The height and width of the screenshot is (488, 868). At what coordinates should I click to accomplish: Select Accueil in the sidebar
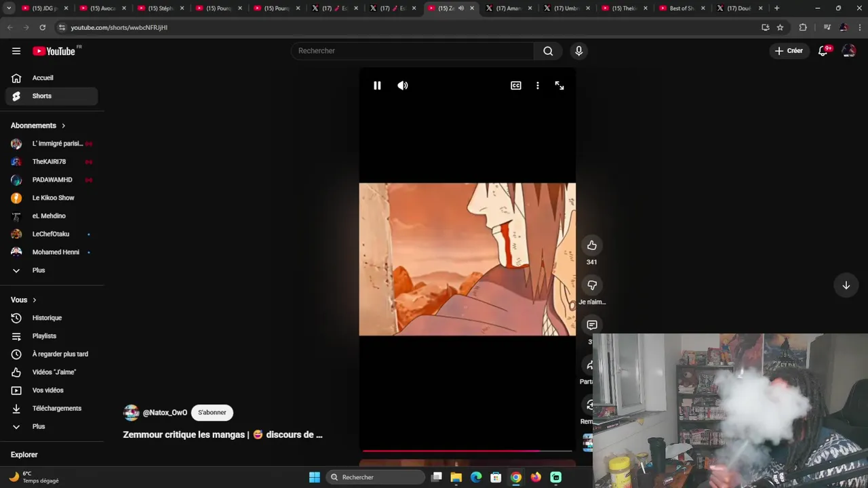pyautogui.click(x=52, y=78)
